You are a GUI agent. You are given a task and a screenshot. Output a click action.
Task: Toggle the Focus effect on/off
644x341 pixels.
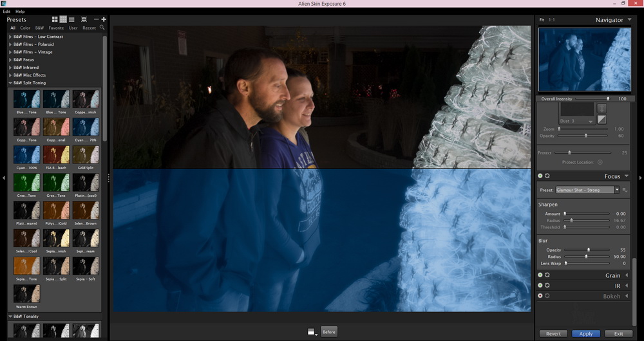[x=540, y=176]
